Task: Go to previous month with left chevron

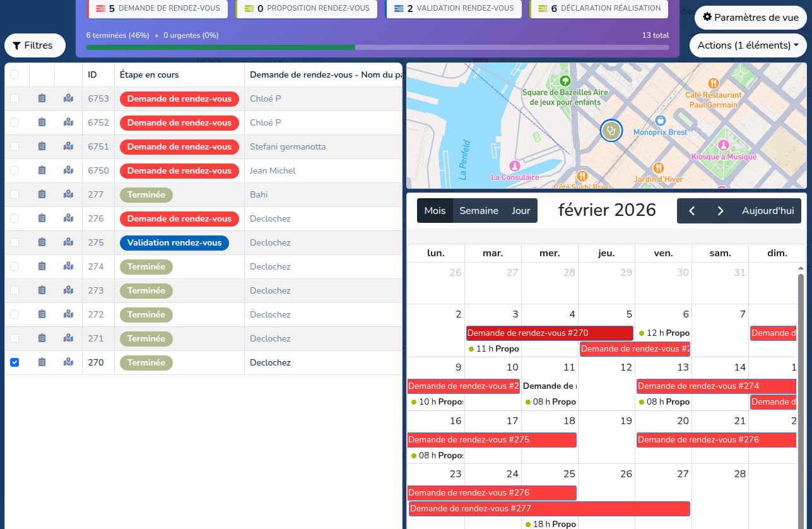Action: pyautogui.click(x=691, y=211)
